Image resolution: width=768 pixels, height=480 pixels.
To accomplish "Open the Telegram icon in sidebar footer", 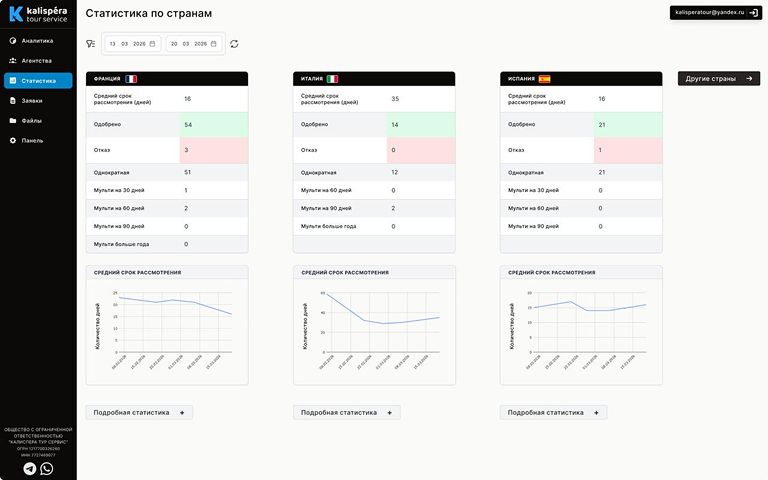I will (x=30, y=469).
